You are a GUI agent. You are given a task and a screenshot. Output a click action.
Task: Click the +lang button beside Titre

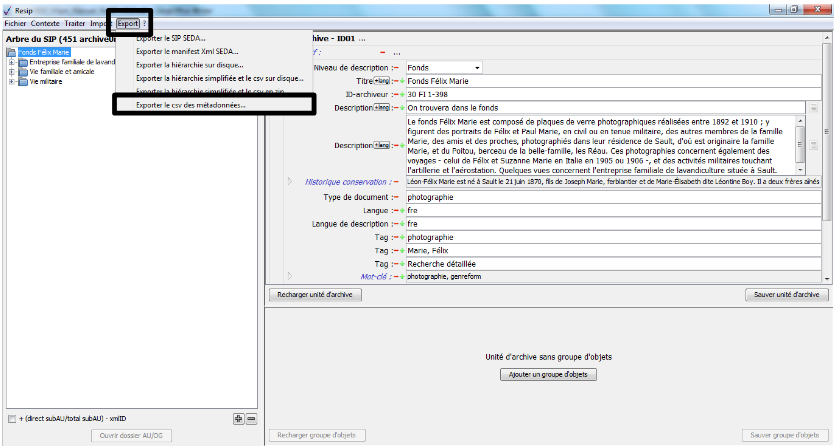tap(381, 81)
